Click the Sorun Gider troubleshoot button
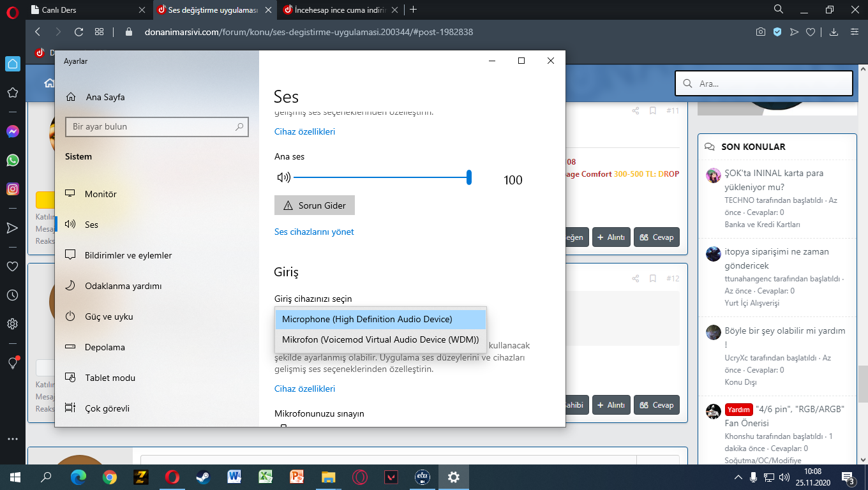 315,205
